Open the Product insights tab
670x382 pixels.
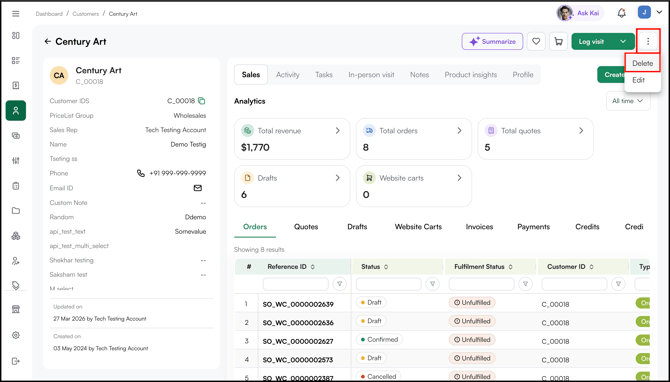pos(470,75)
